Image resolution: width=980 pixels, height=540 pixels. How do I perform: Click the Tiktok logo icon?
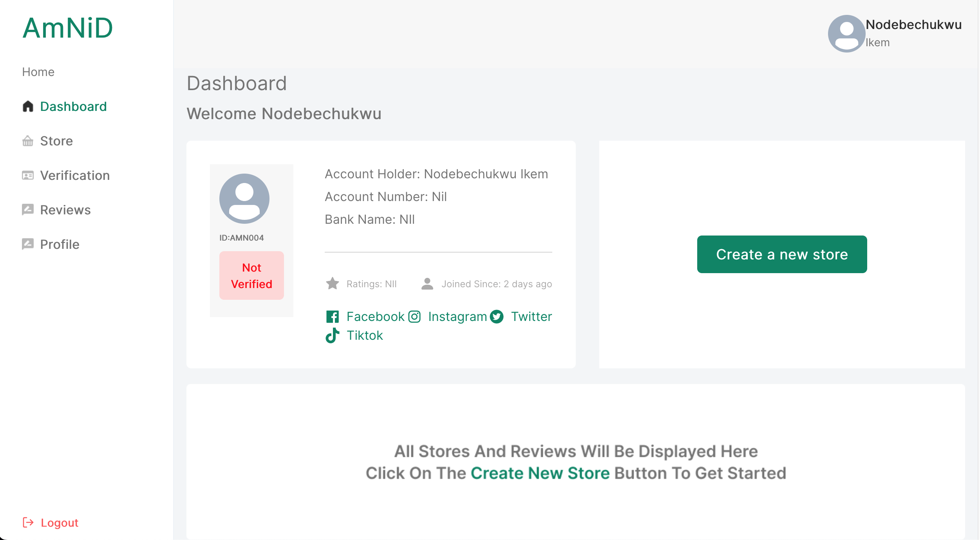(333, 335)
